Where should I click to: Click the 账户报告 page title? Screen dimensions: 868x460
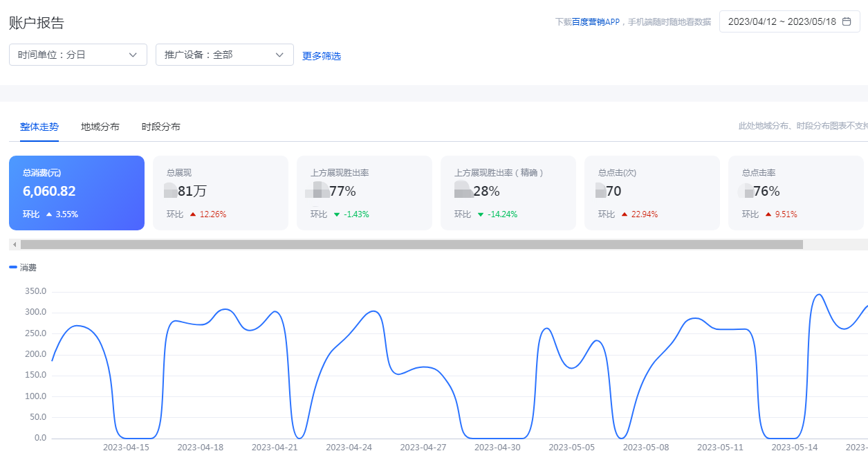pos(37,23)
